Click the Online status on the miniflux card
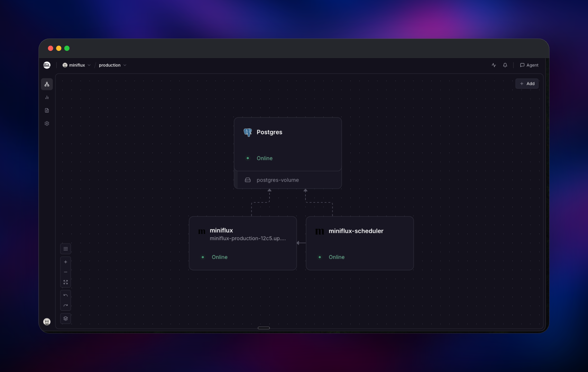 coord(220,257)
